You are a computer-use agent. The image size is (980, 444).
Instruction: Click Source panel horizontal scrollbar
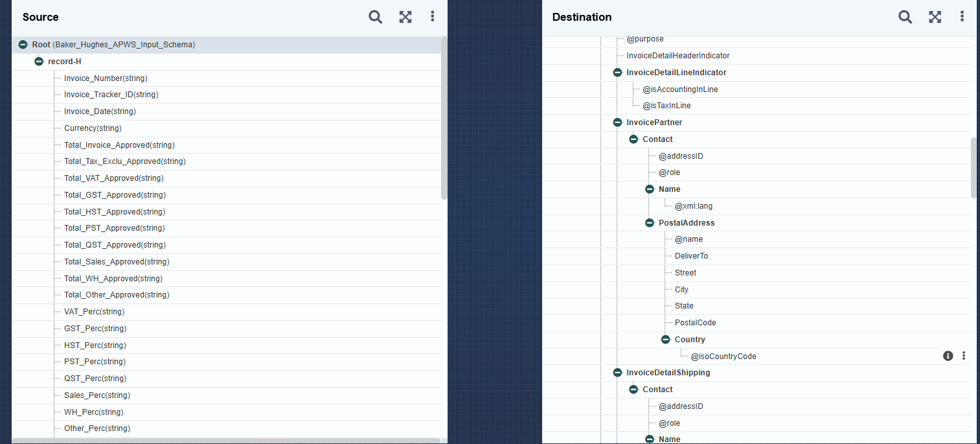[226, 441]
